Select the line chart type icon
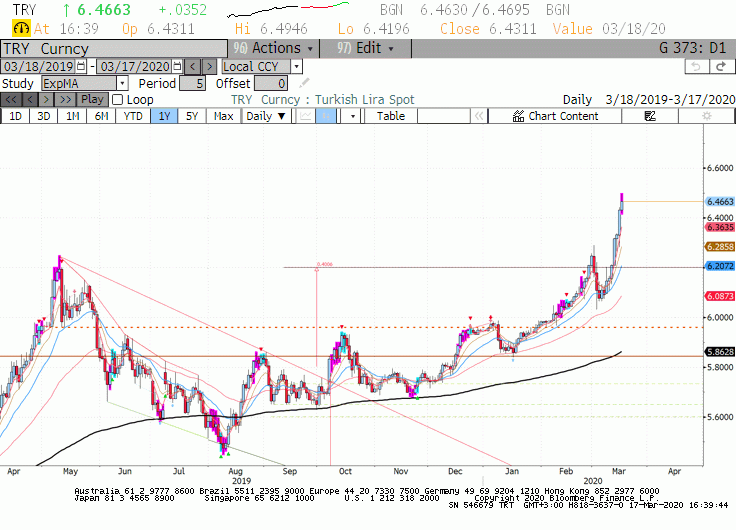 (306, 116)
